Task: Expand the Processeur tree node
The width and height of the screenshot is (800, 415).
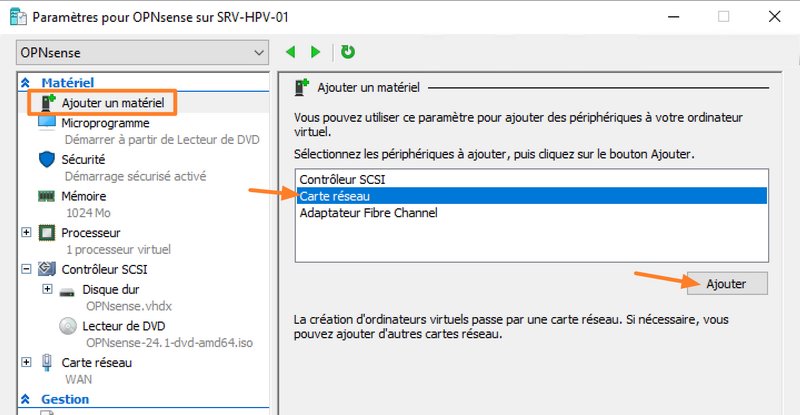Action: (26, 232)
